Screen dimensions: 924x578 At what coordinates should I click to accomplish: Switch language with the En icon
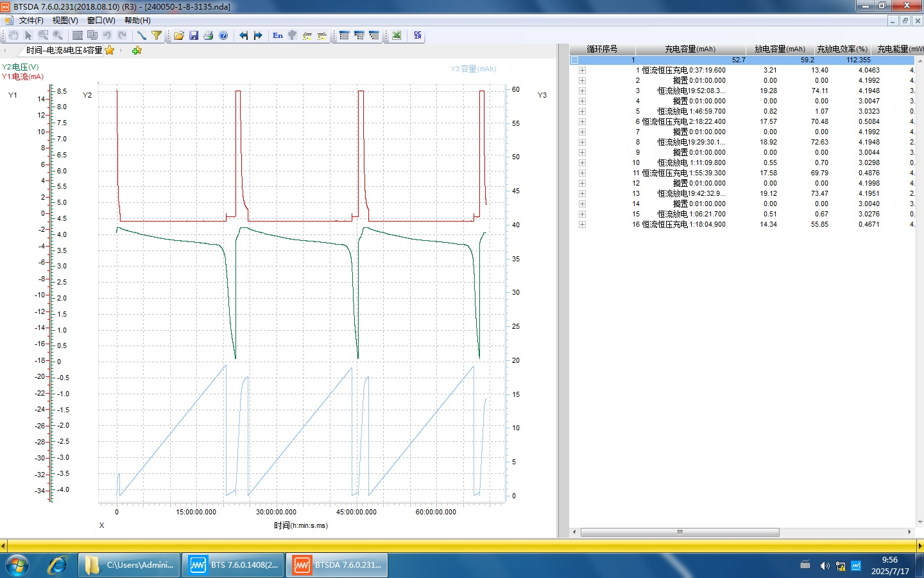[x=278, y=35]
